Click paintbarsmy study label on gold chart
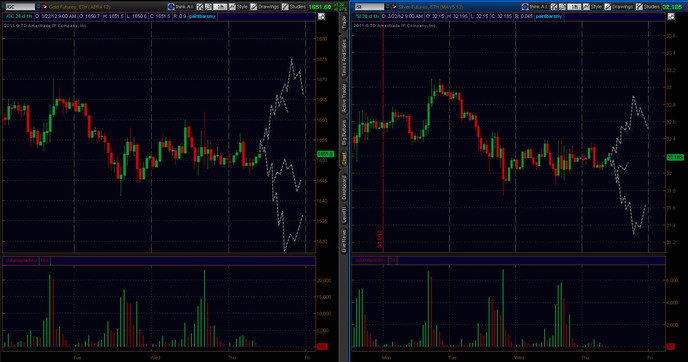 pyautogui.click(x=202, y=16)
